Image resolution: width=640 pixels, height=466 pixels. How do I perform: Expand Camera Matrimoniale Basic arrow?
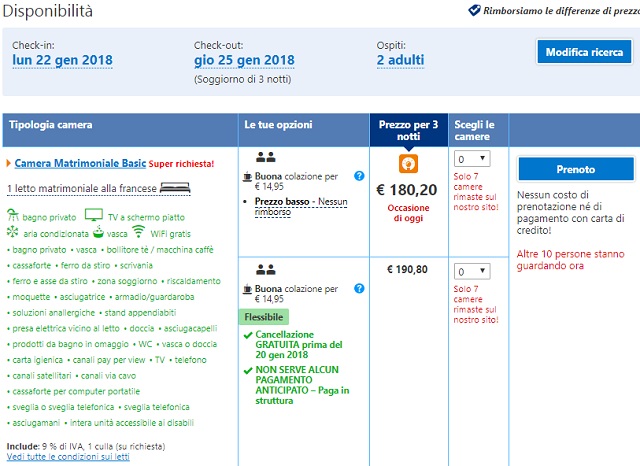pyautogui.click(x=9, y=164)
